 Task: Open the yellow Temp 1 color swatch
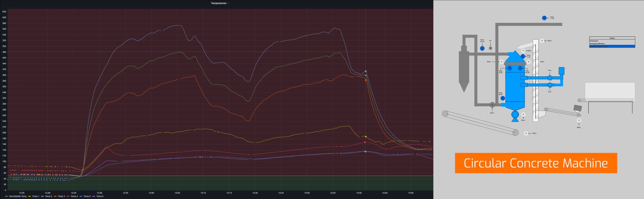(x=29, y=196)
